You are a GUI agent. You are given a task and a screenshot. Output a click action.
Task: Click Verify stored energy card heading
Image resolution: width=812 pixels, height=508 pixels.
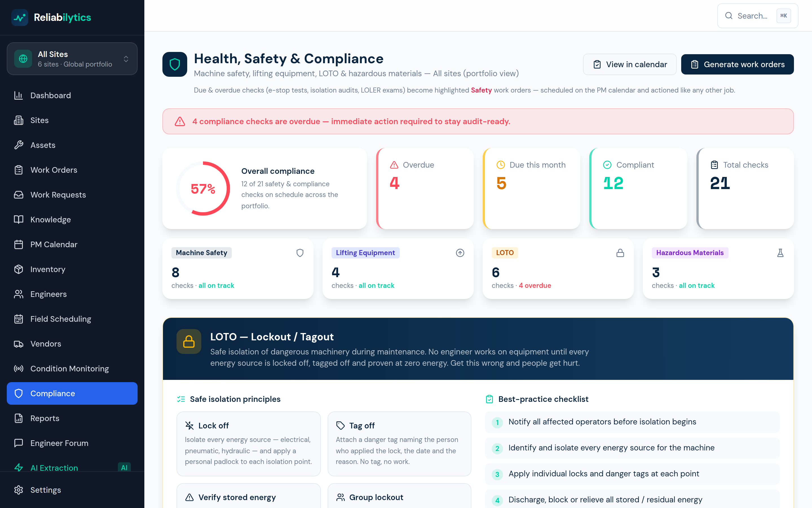tap(237, 497)
